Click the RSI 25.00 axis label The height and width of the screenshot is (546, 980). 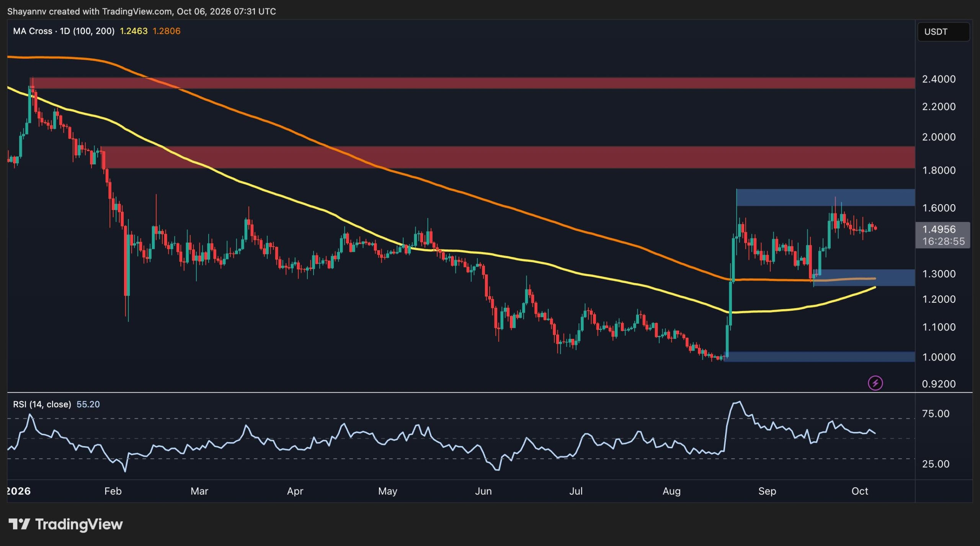point(936,464)
